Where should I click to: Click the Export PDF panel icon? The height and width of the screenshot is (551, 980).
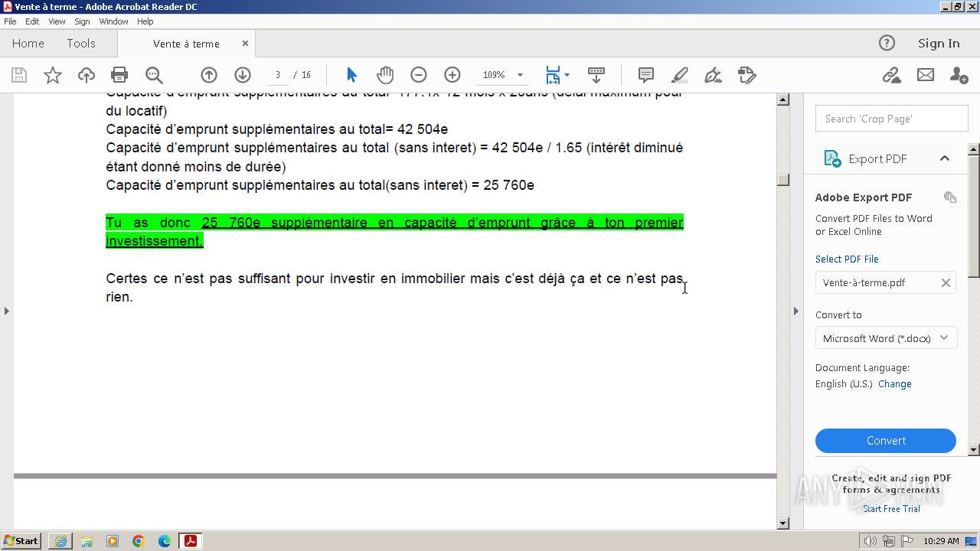coord(832,158)
